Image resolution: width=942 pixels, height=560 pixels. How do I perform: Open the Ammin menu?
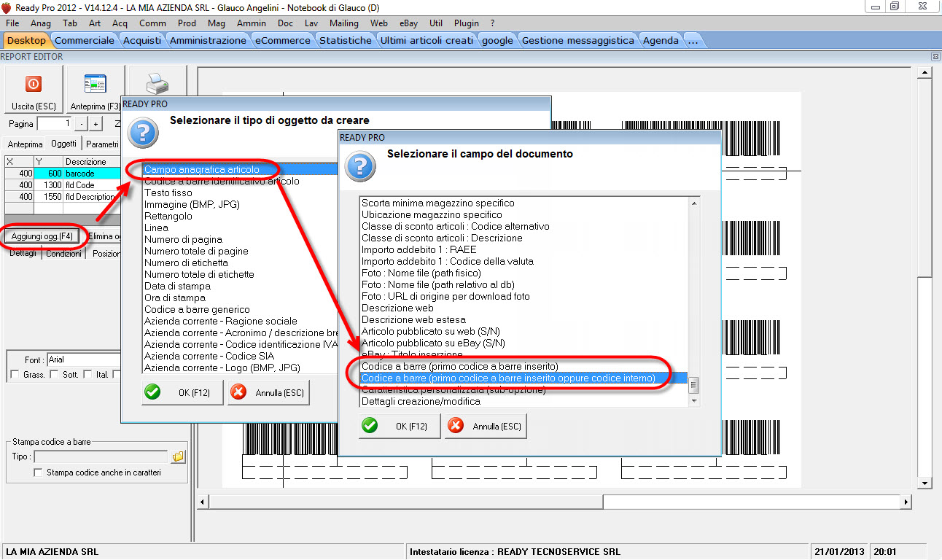pos(252,23)
